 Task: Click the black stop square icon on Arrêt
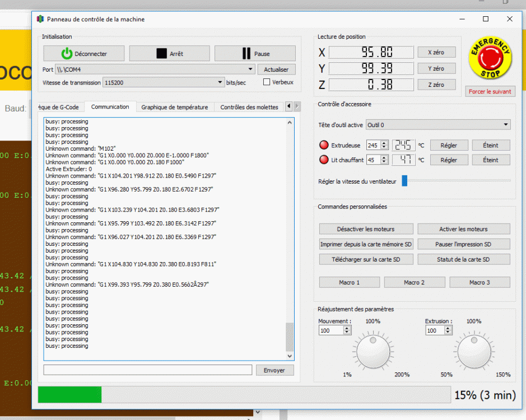click(x=161, y=53)
